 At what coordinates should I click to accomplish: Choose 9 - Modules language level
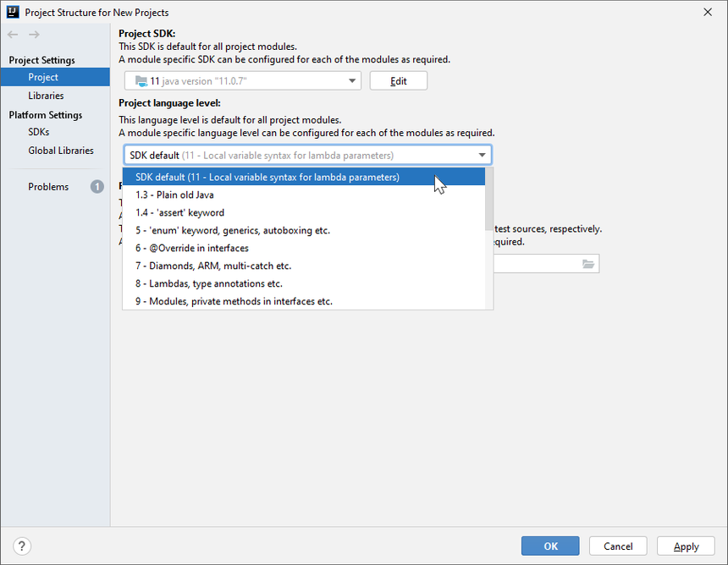[x=234, y=302]
